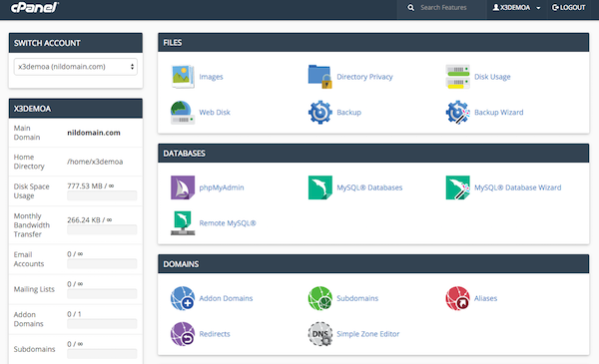The image size is (599, 364).
Task: Click the search magnifier icon
Action: coord(410,8)
